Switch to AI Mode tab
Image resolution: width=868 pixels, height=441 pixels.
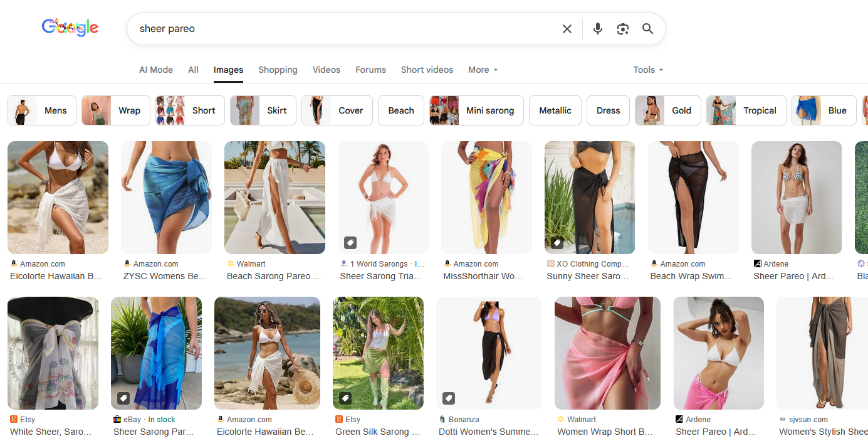(156, 70)
